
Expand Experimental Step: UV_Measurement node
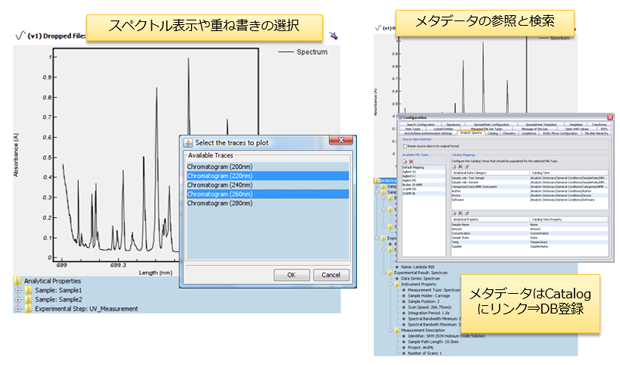tap(18, 308)
